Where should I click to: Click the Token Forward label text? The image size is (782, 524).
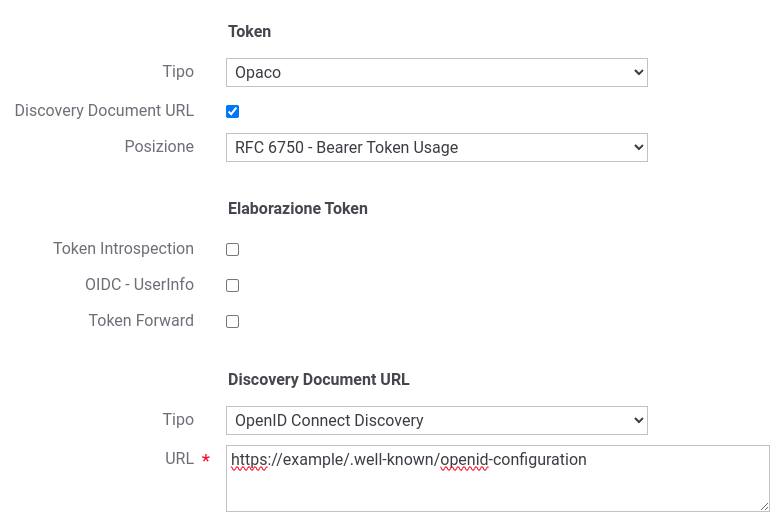pyautogui.click(x=141, y=320)
